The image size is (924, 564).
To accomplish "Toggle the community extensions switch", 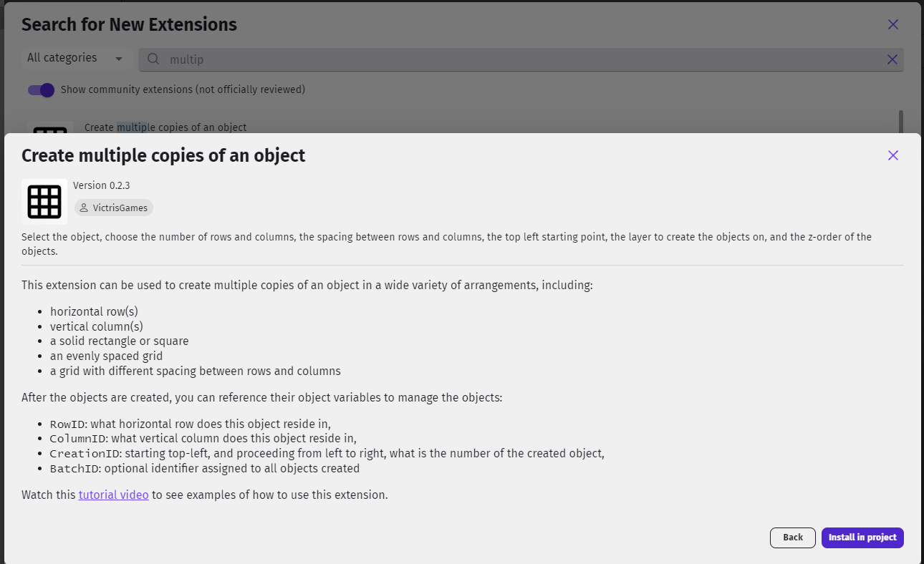I will [41, 90].
